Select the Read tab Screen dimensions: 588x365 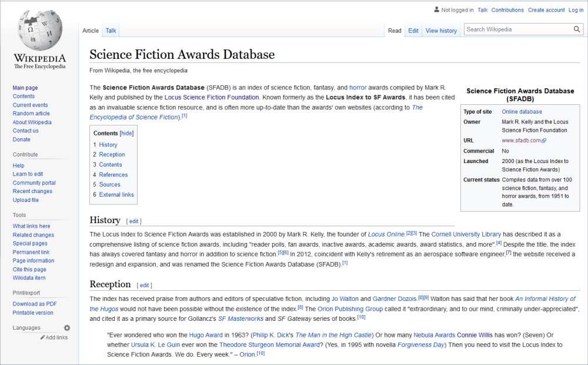[x=395, y=31]
